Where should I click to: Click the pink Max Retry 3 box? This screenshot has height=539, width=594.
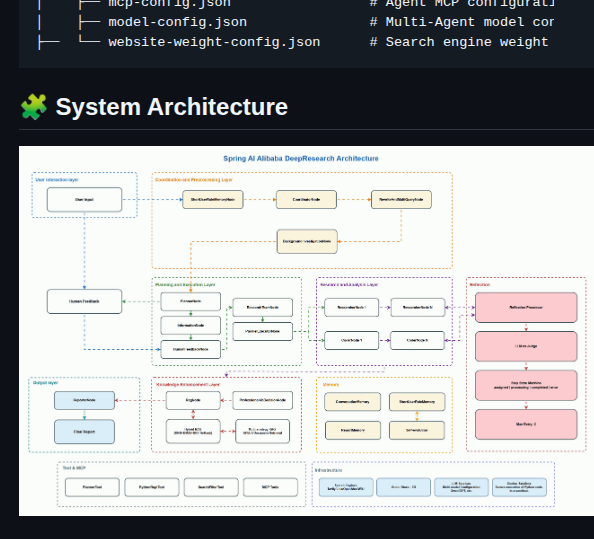pyautogui.click(x=526, y=424)
